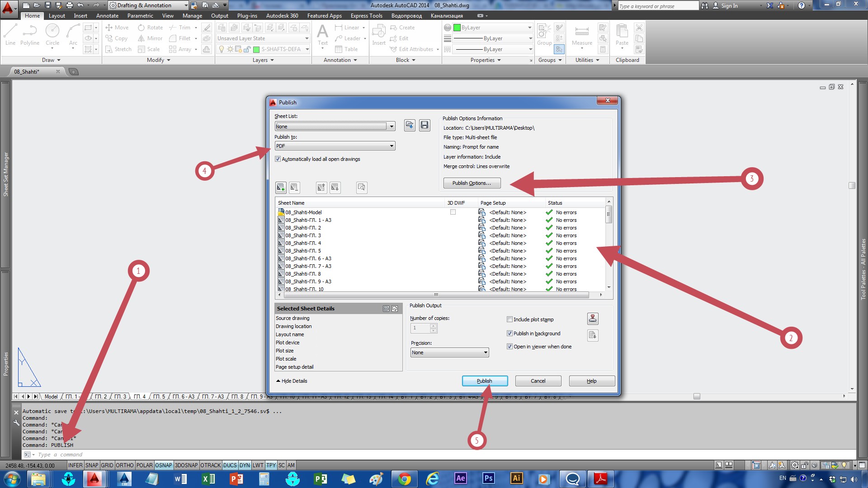Uncheck Automatically load all open drawings
This screenshot has width=868, height=488.
tap(278, 159)
